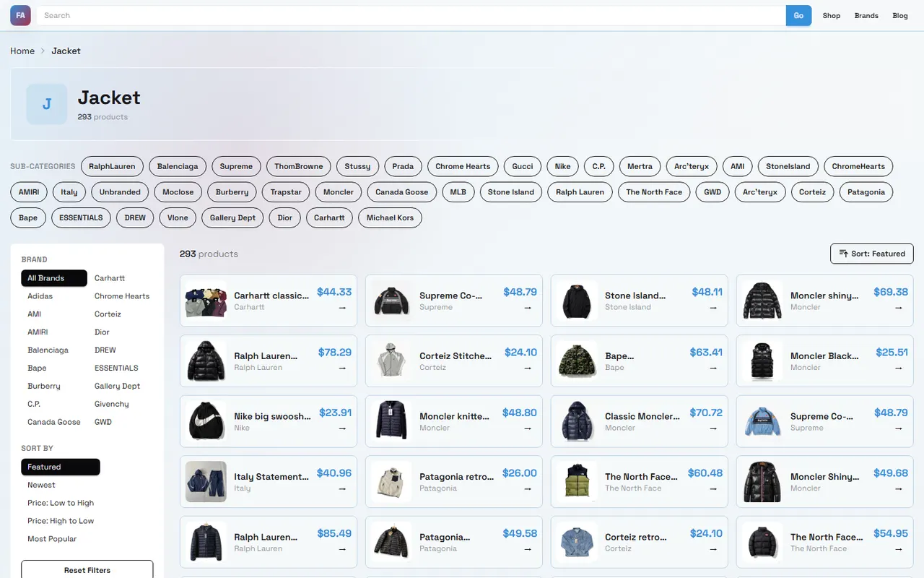
Task: Click arrow on Patagonia retro $26.00 card
Action: point(528,488)
